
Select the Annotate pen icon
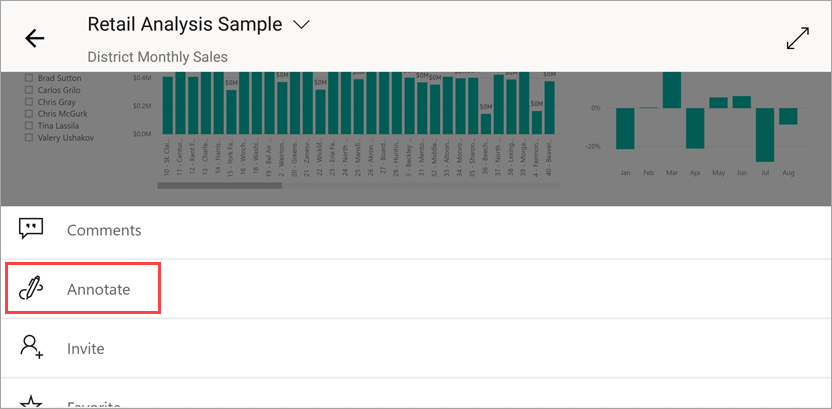pyautogui.click(x=31, y=289)
